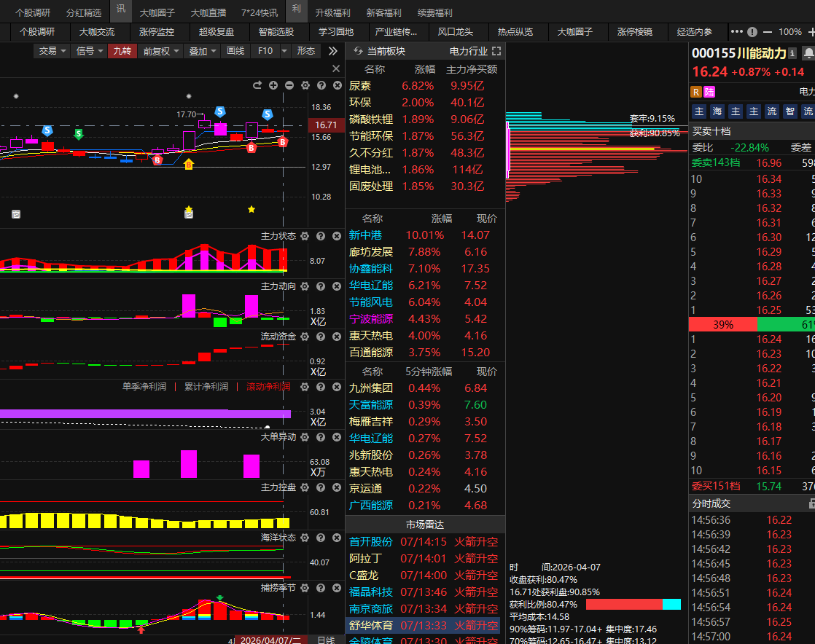
Task: Open the 交易 dropdown menu
Action: (52, 51)
